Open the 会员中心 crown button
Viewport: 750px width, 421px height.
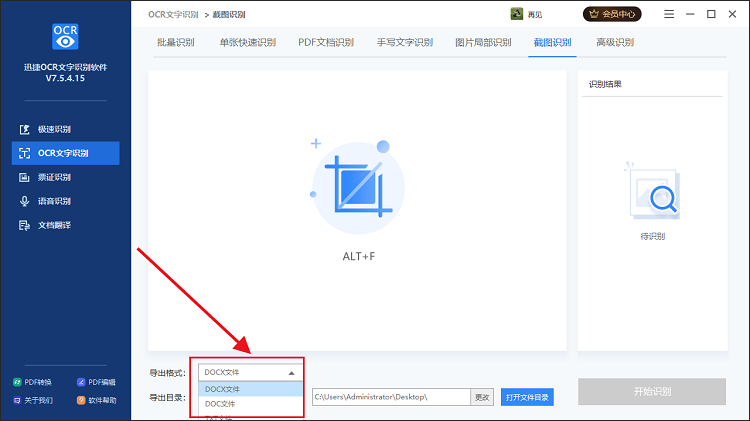(612, 14)
